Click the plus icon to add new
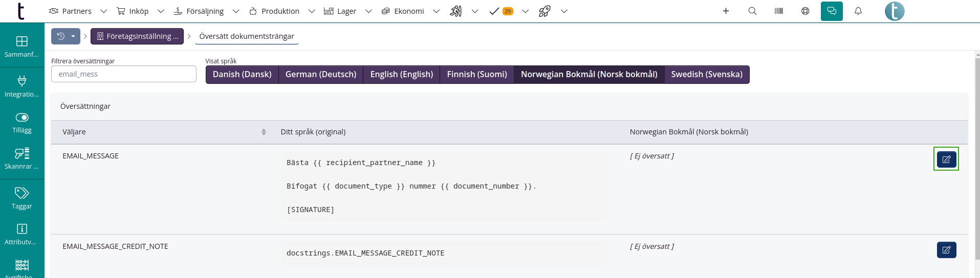This screenshot has width=980, height=278. pyautogui.click(x=725, y=11)
